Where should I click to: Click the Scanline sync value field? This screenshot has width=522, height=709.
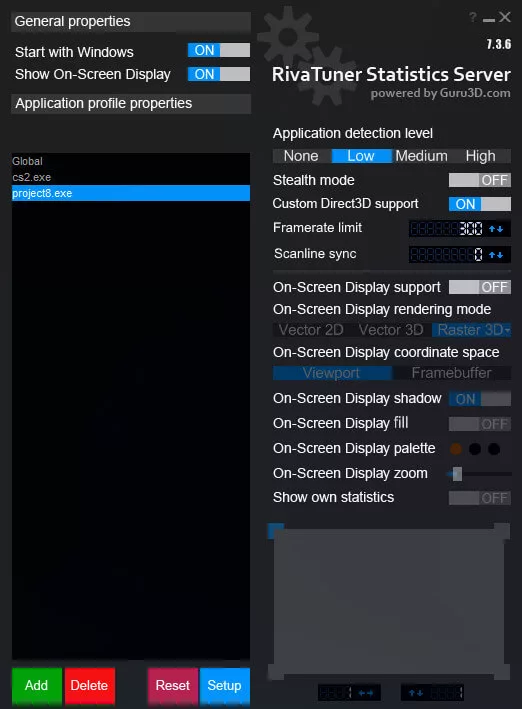(447, 255)
